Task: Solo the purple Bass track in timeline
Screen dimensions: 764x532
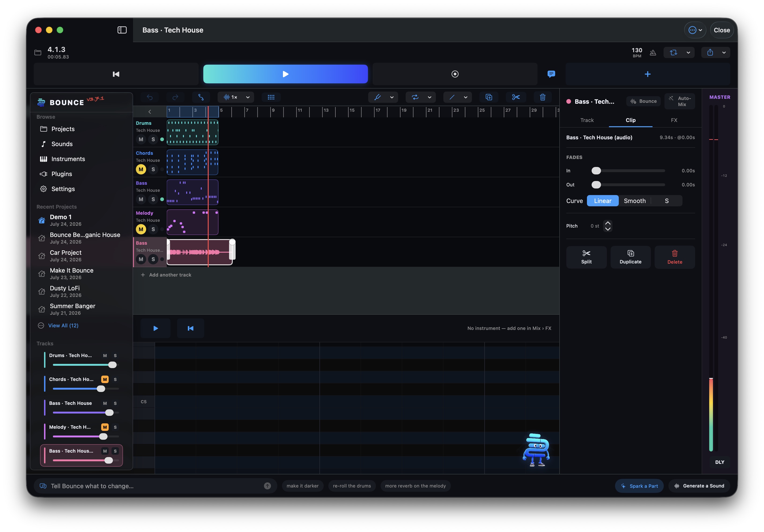Action: [153, 199]
